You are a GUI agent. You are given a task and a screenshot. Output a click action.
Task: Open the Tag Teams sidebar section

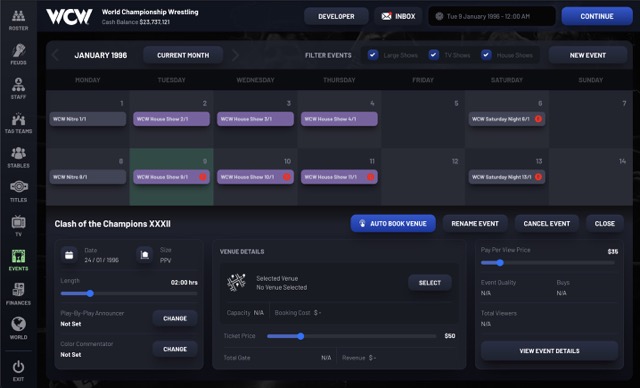click(18, 123)
